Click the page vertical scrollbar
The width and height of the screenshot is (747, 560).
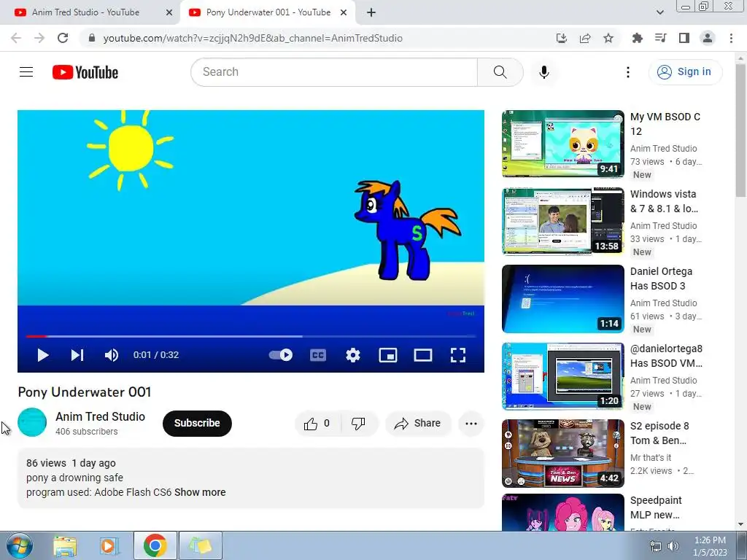740,130
